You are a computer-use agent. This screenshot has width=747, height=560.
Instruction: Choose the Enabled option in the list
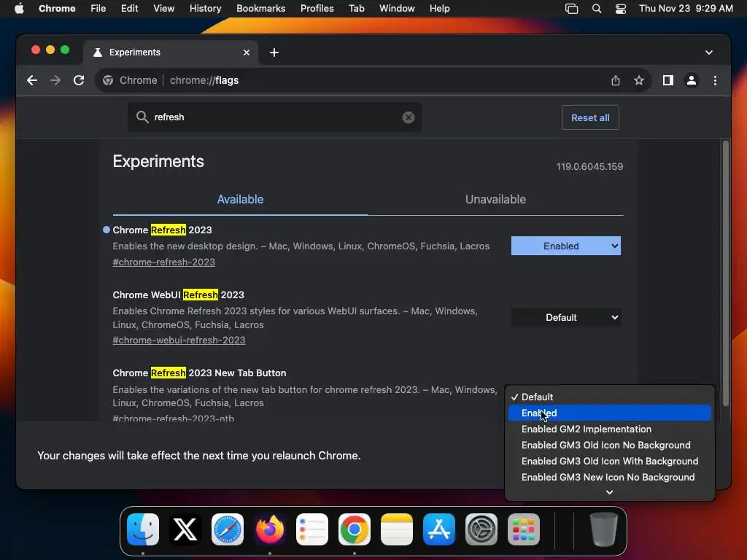click(610, 413)
